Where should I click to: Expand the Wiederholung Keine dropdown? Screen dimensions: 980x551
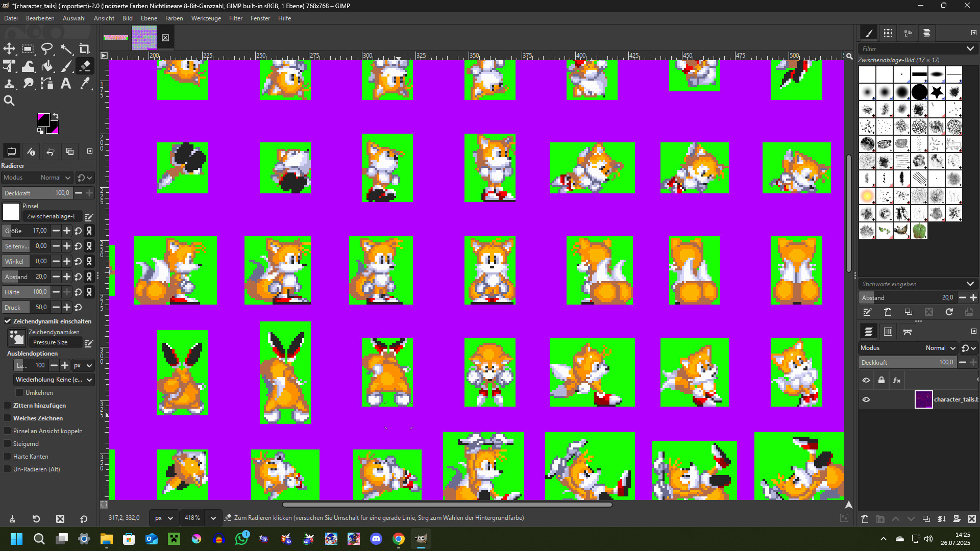[54, 380]
